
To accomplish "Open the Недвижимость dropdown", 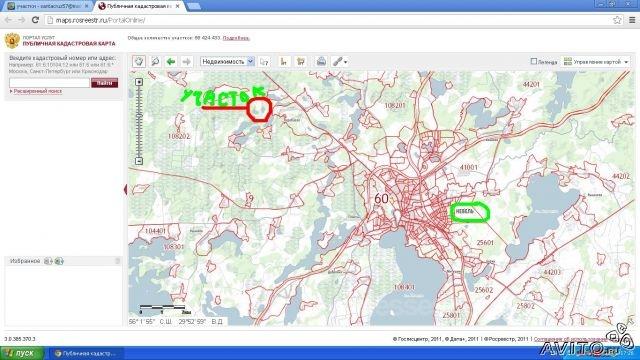I will 227,62.
